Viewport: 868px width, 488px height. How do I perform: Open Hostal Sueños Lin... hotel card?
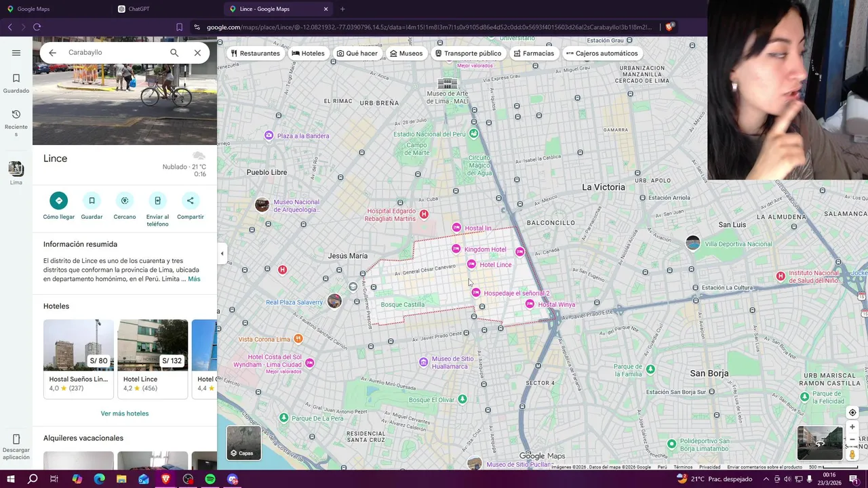click(x=79, y=359)
